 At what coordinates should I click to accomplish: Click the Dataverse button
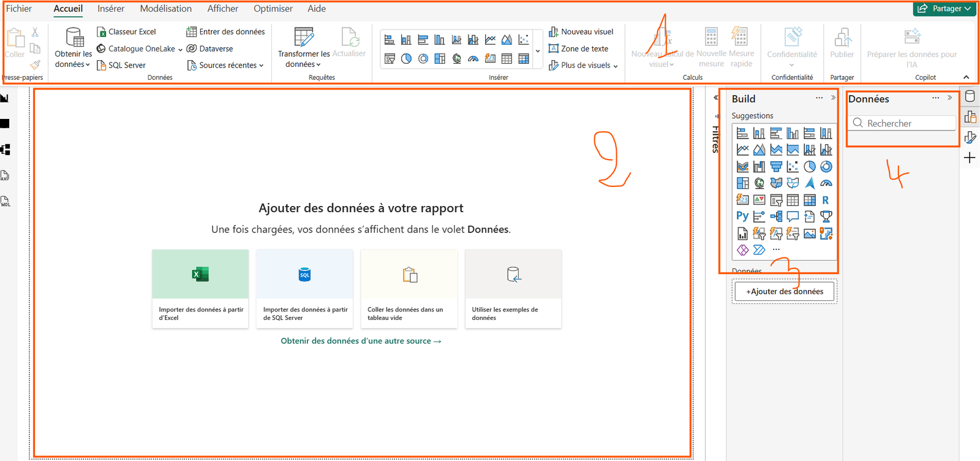pyautogui.click(x=209, y=48)
